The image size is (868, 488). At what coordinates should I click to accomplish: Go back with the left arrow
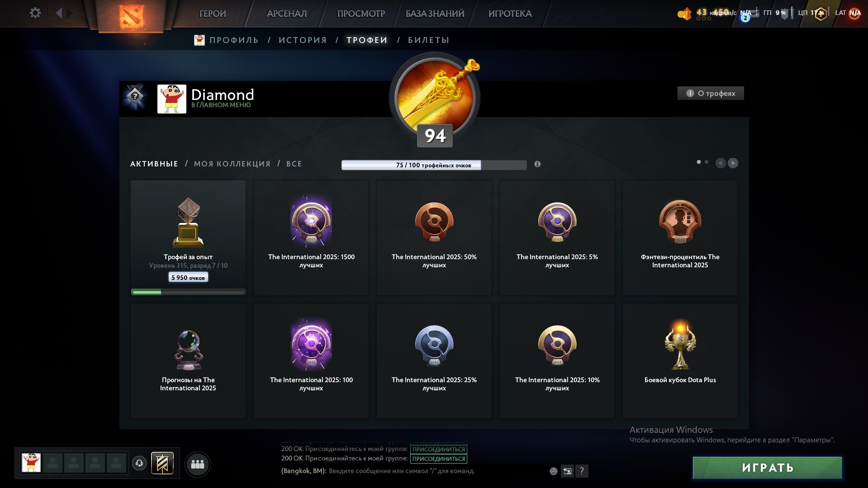59,13
